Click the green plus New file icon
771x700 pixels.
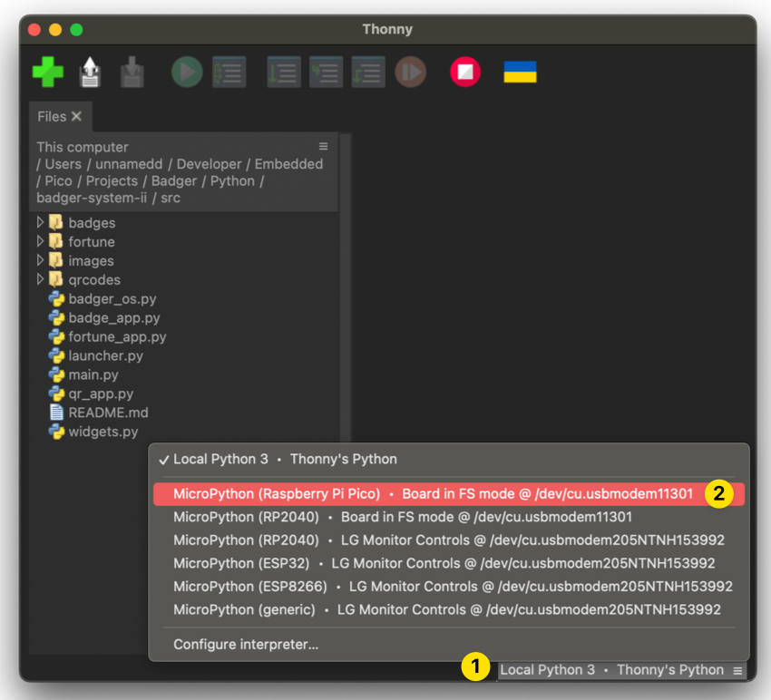point(48,72)
